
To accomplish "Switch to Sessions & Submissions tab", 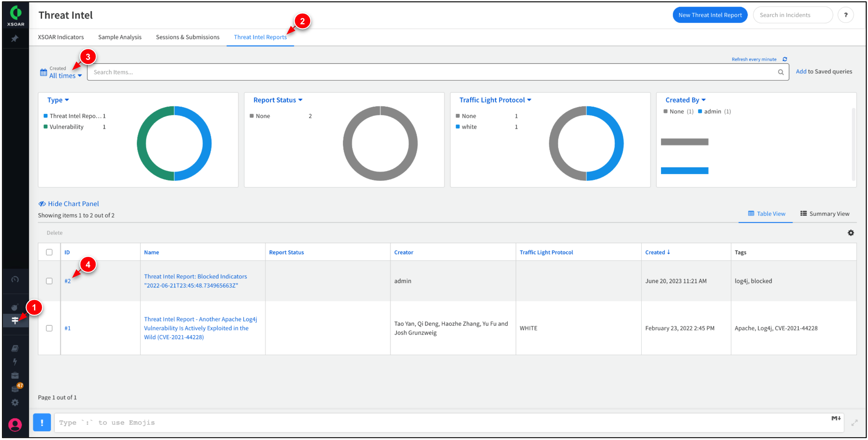I will pos(187,37).
